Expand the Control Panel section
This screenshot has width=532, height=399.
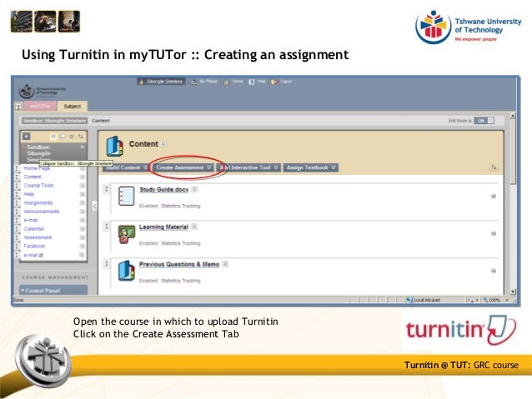pyautogui.click(x=53, y=291)
